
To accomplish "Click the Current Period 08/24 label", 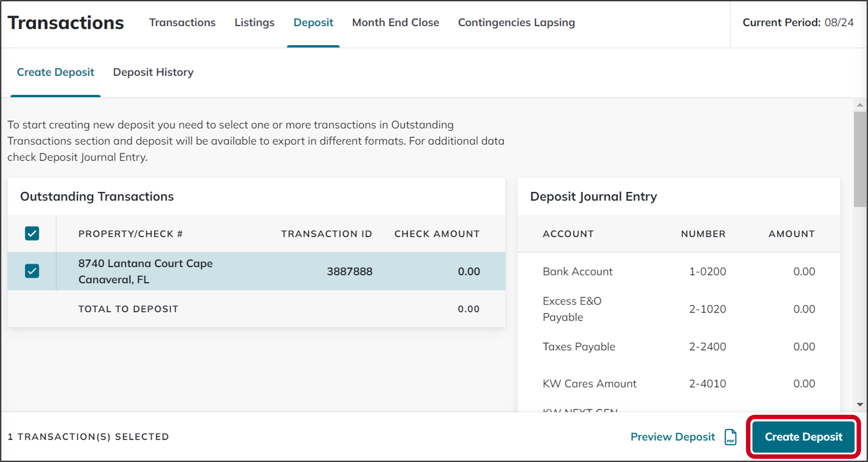I will 798,23.
